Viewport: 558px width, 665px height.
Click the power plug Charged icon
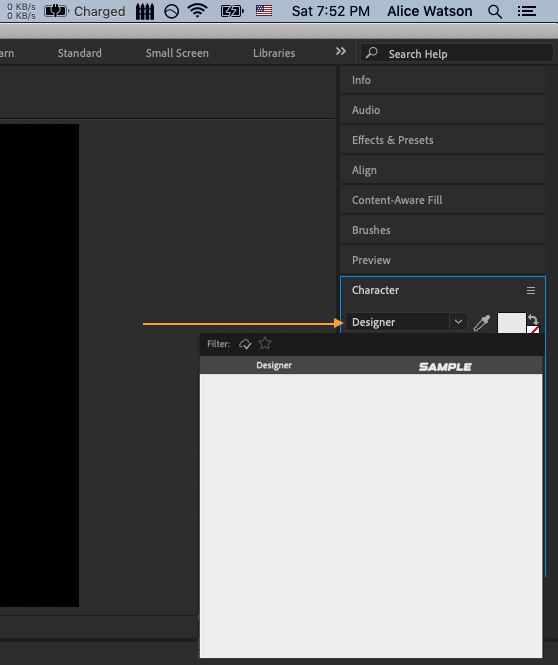pyautogui.click(x=56, y=11)
